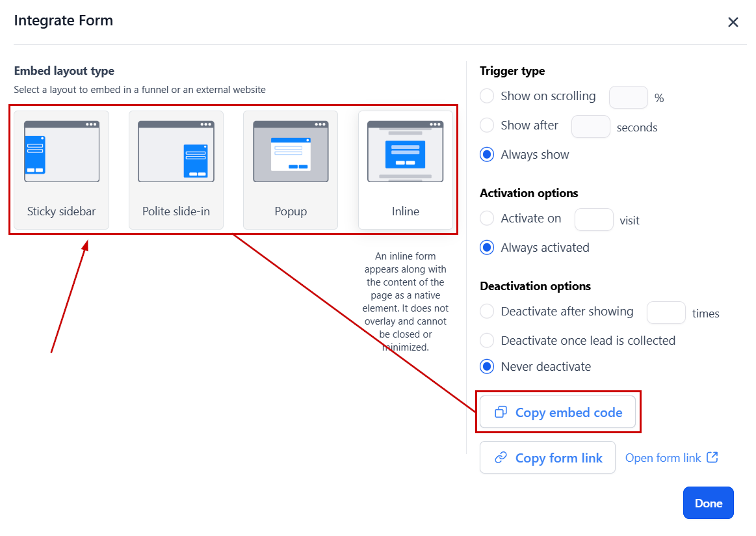The image size is (756, 536).
Task: Select the Popup layout option
Action: pyautogui.click(x=291, y=152)
